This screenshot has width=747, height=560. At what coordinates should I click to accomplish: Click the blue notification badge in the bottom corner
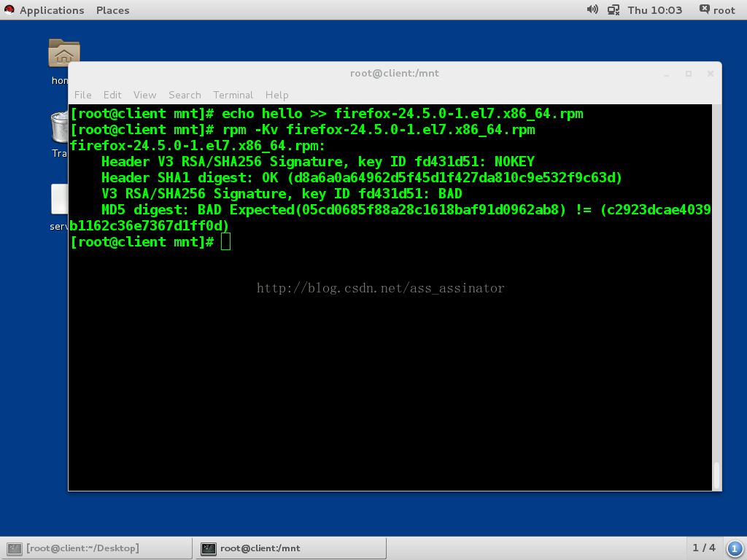pyautogui.click(x=735, y=548)
